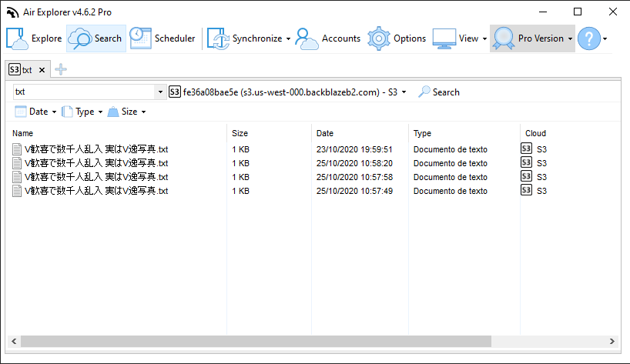Click Documento de texto in the 19:59:51 row

point(451,149)
